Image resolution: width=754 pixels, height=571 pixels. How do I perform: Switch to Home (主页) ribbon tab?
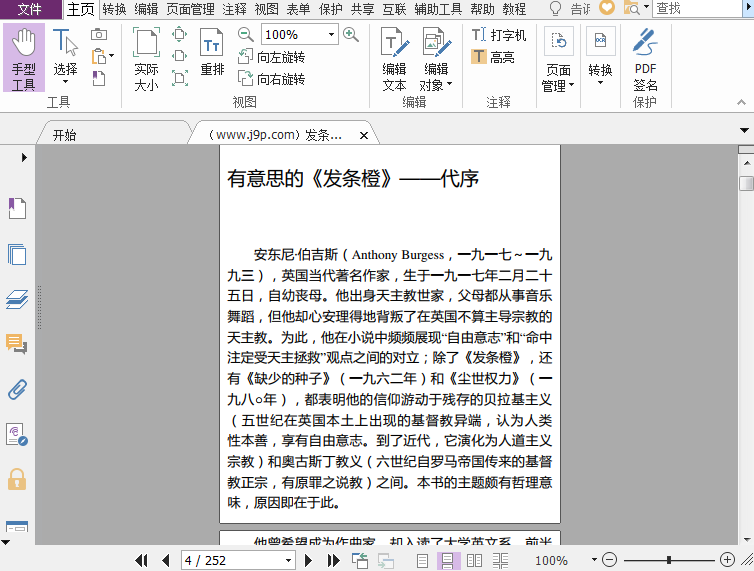(x=80, y=9)
